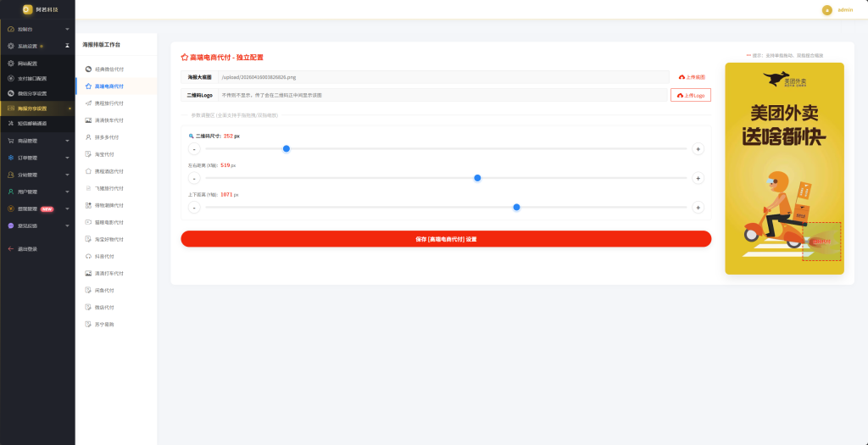Click the 订单管理 snowflake icon
Image resolution: width=868 pixels, height=445 pixels.
11,158
